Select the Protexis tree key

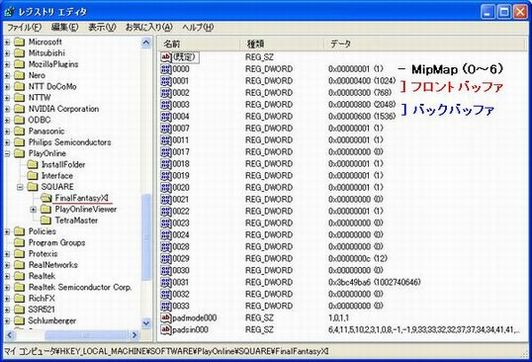click(43, 254)
